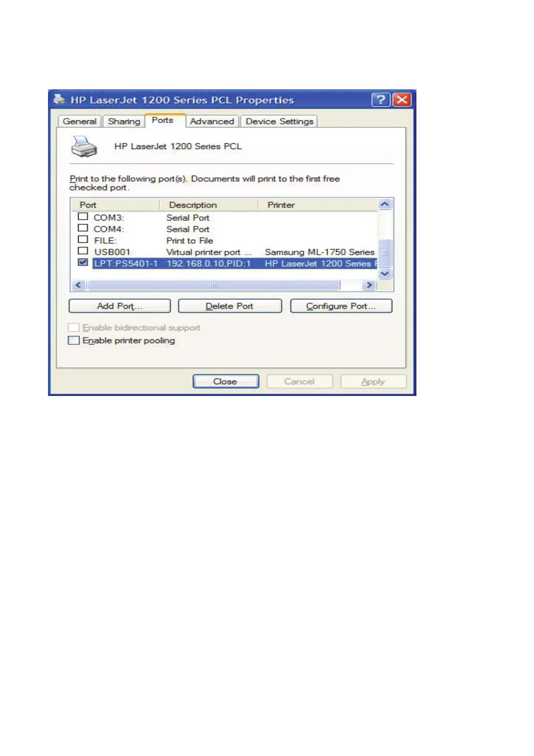
Task: Go to Device Settings tab
Action: coord(280,121)
